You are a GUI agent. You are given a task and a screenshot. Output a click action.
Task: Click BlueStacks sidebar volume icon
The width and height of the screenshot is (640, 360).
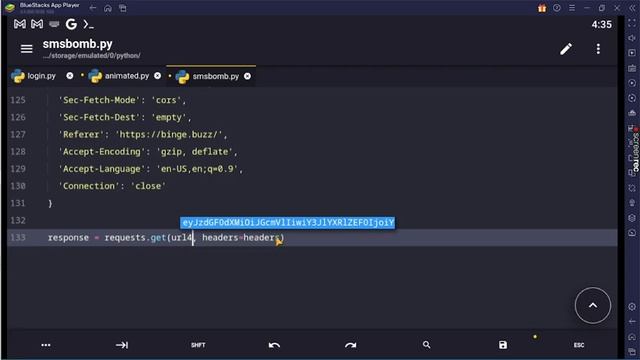pos(632,38)
